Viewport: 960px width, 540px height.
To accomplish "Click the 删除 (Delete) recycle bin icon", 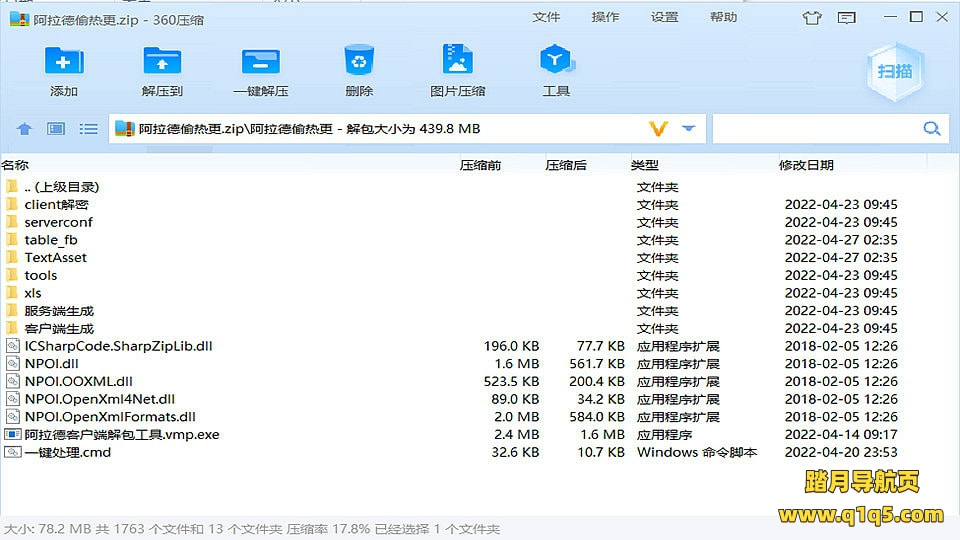I will tap(358, 62).
